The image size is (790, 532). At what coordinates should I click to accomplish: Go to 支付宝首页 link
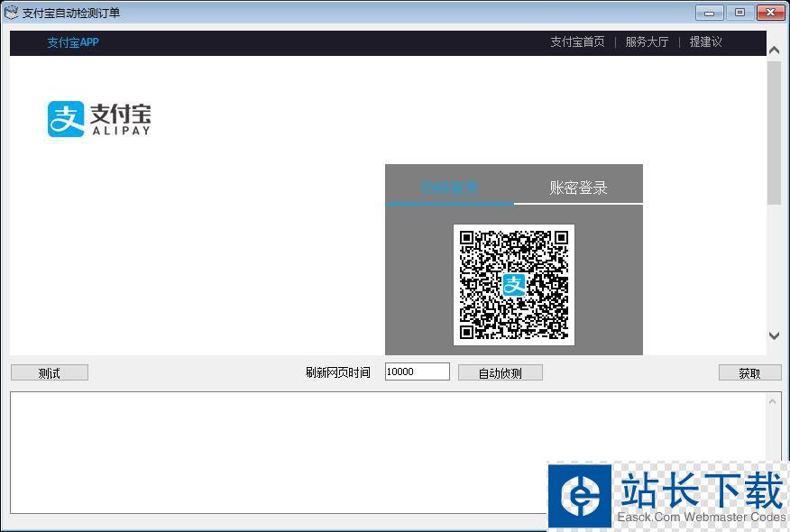577,41
